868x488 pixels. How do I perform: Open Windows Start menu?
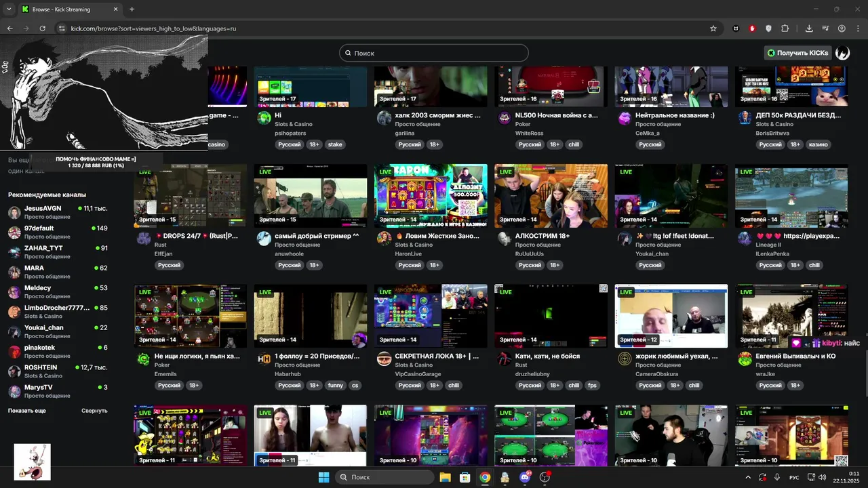coord(323,477)
